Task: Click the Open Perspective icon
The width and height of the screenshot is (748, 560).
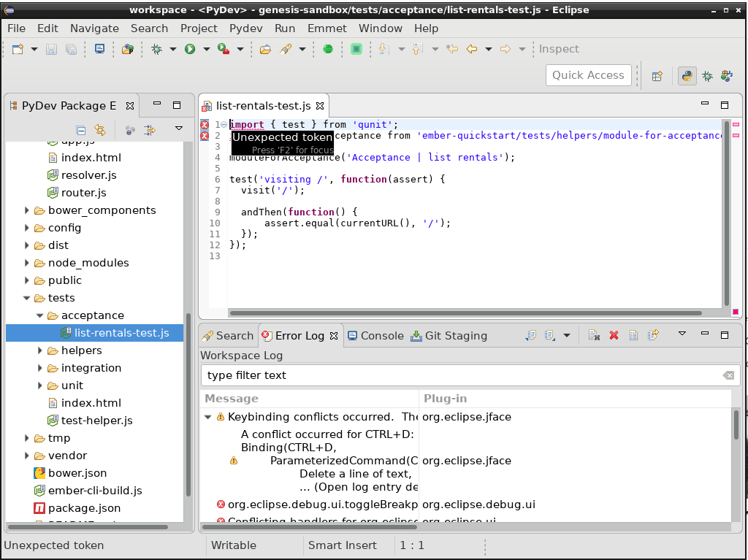Action: coord(657,76)
